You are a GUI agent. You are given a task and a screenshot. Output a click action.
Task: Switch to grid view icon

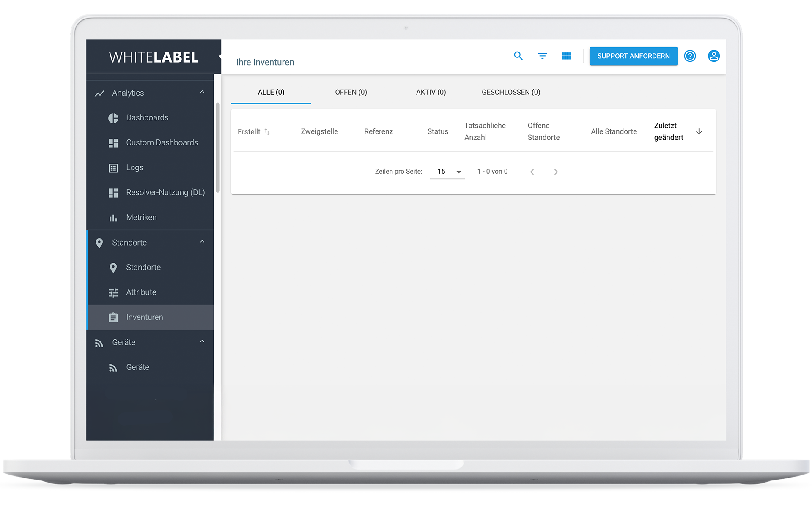(x=566, y=56)
